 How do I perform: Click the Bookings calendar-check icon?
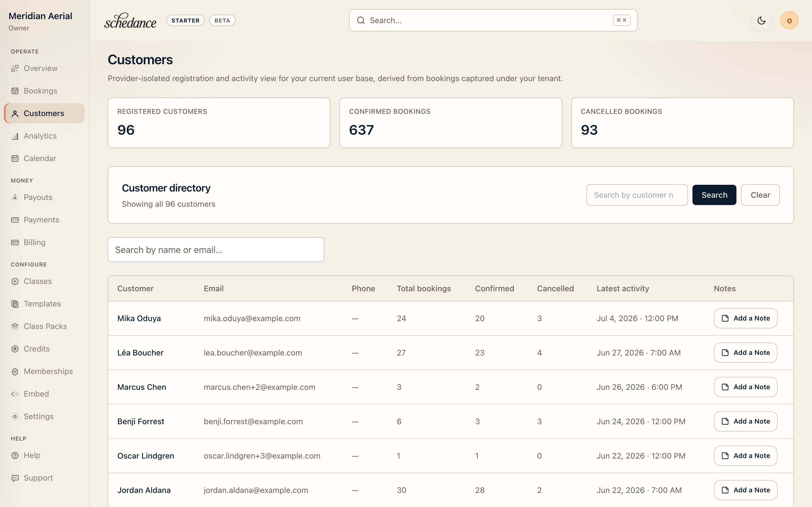[x=15, y=91]
